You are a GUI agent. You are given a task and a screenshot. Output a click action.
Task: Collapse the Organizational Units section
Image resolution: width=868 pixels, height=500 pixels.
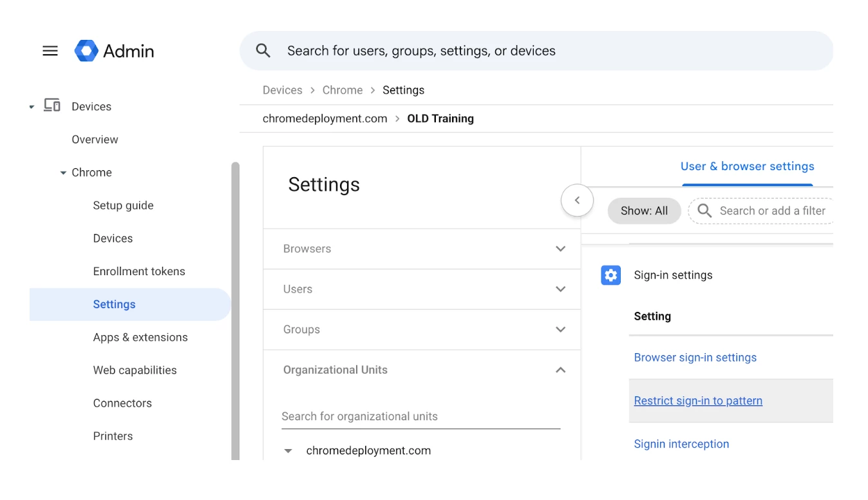click(x=560, y=370)
